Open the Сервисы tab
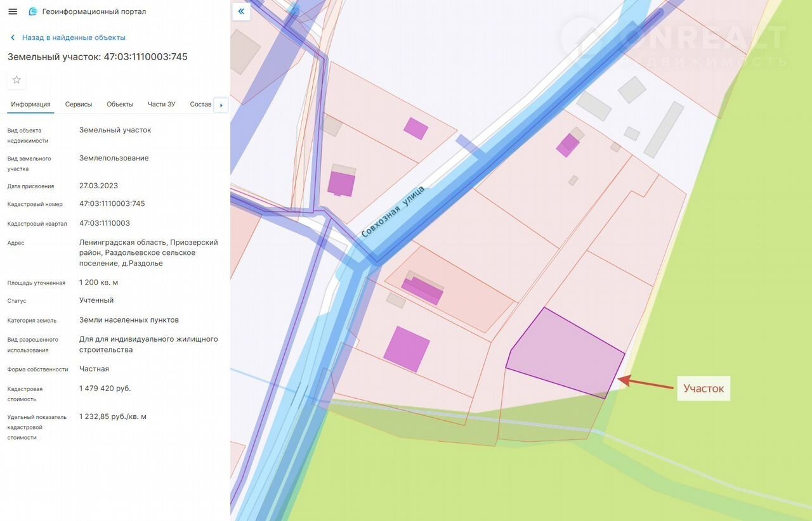 [79, 104]
